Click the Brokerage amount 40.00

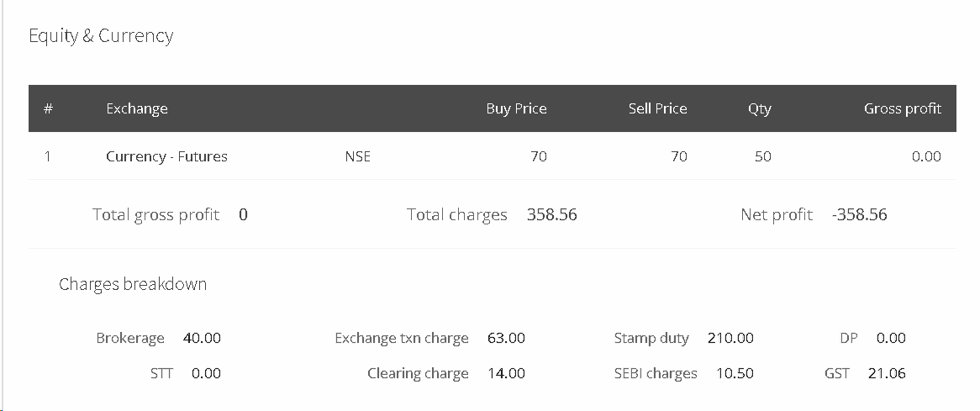(x=202, y=338)
